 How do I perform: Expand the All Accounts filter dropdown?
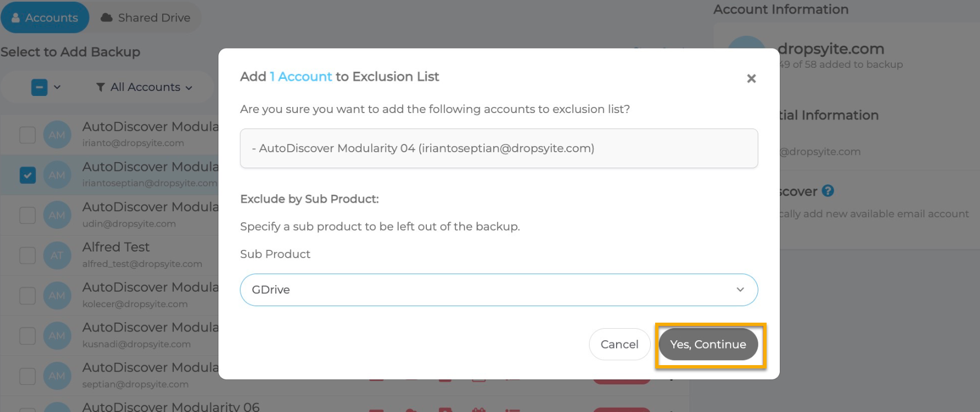pyautogui.click(x=145, y=87)
